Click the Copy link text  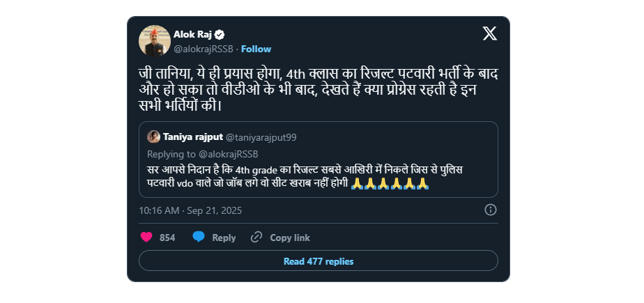(290, 238)
